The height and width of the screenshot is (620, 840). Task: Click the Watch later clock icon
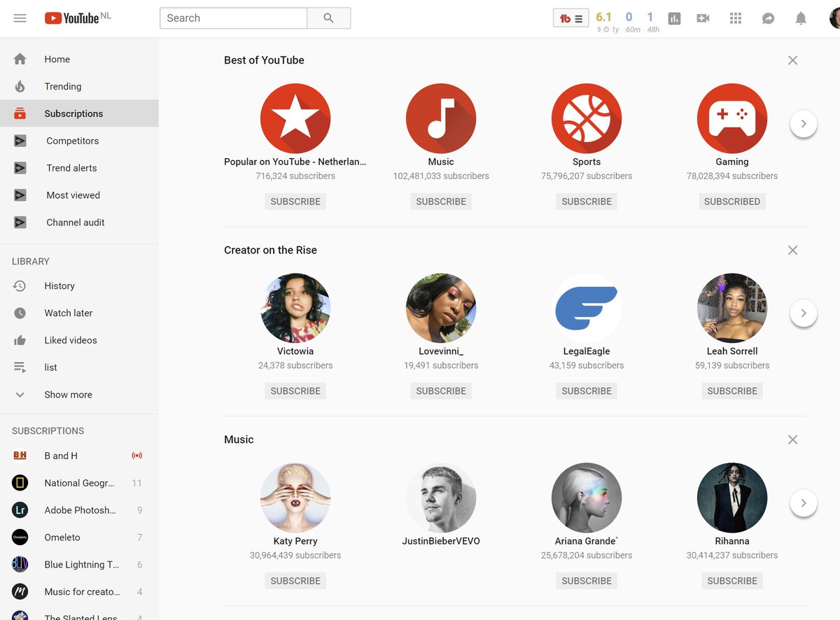(x=20, y=313)
